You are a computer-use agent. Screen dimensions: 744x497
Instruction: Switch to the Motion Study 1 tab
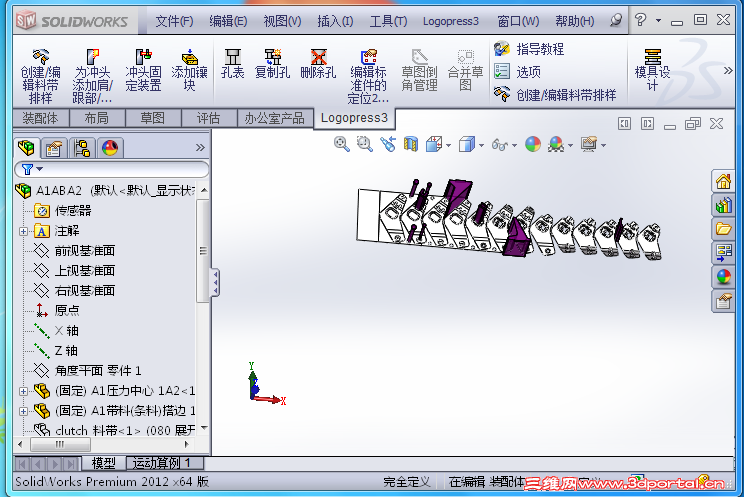click(x=165, y=463)
